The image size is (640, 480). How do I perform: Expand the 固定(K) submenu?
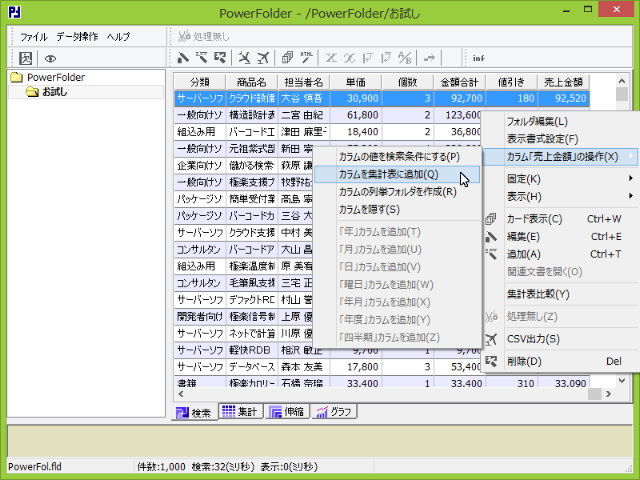click(x=561, y=179)
